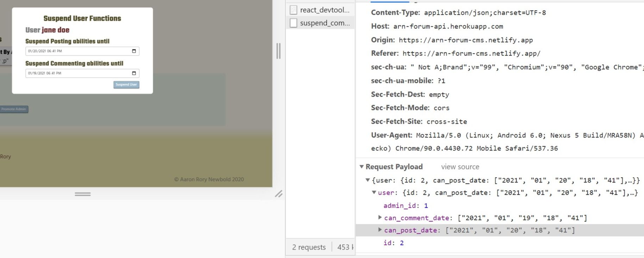Click the Origin request header line
Image resolution: width=644 pixels, height=258 pixels.
pos(452,40)
